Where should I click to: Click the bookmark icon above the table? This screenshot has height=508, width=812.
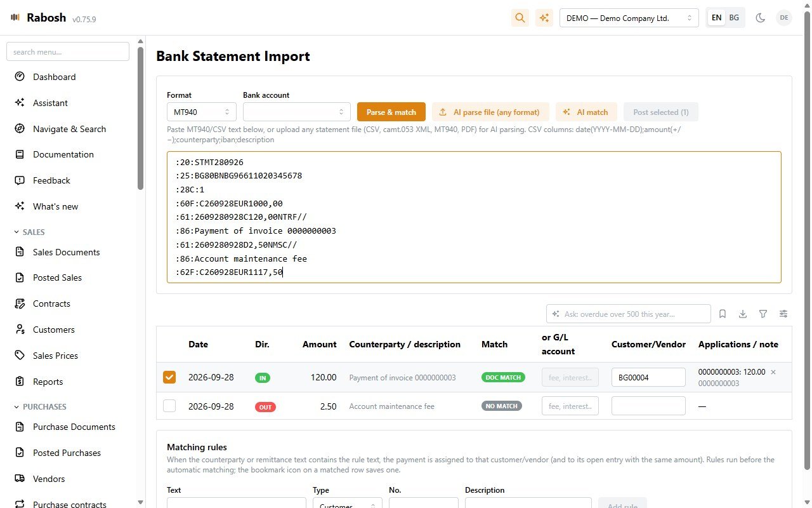723,314
